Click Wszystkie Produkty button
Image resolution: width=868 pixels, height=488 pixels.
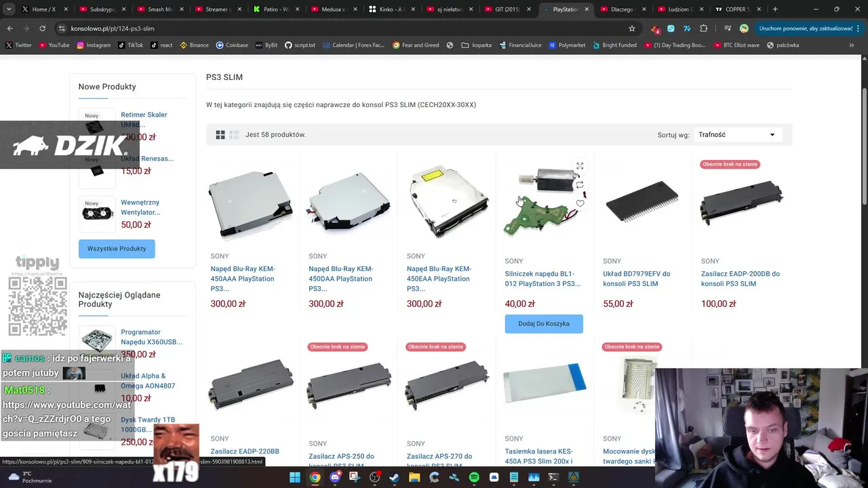point(117,249)
